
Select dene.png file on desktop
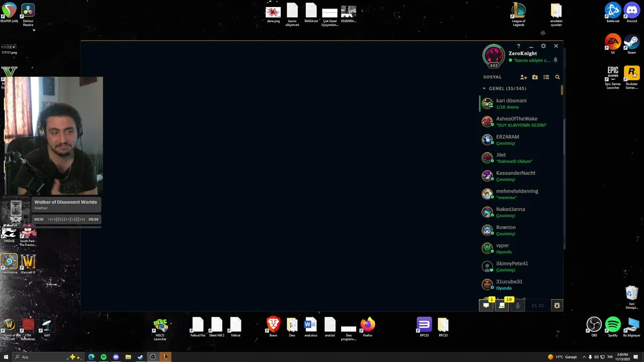(x=273, y=14)
